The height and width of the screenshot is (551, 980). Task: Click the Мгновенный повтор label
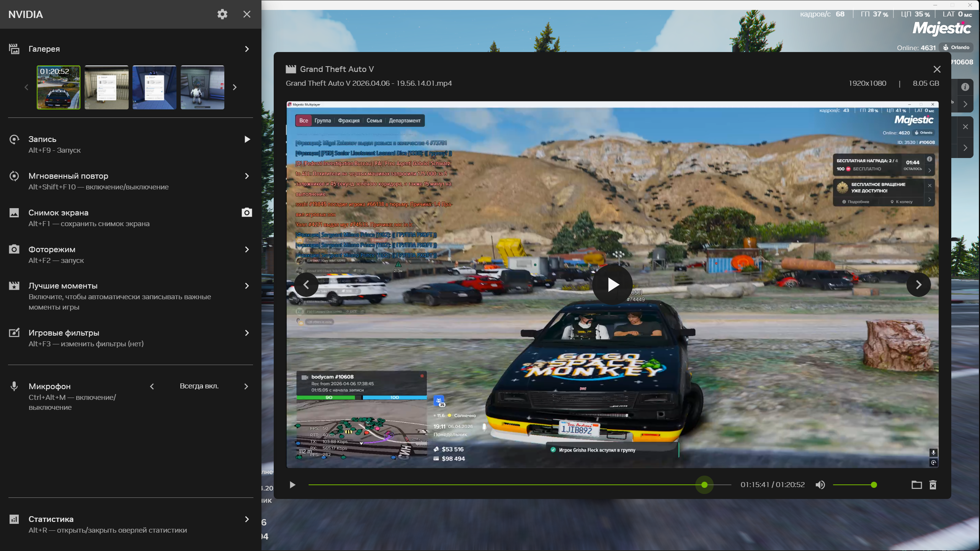69,176
